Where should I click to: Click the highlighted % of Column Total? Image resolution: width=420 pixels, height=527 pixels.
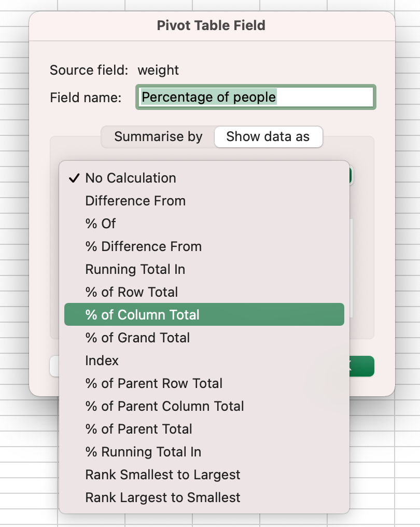142,315
